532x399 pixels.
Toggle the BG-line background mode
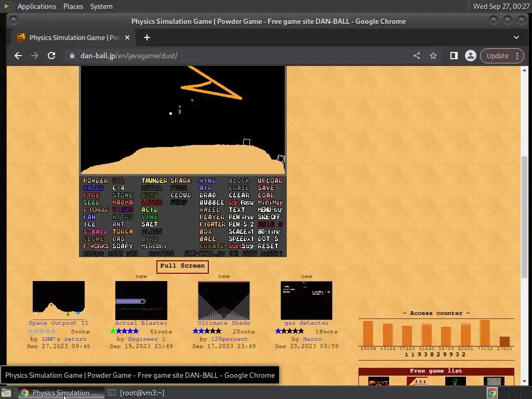click(x=269, y=232)
